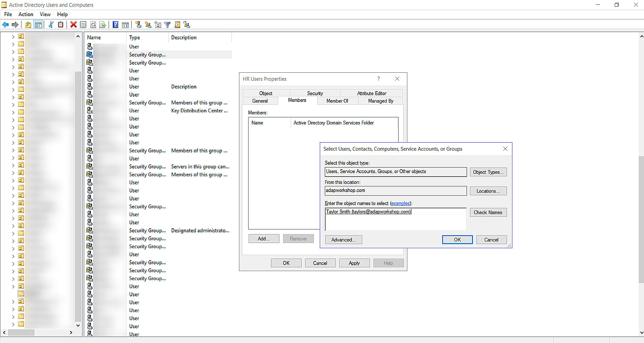The height and width of the screenshot is (343, 644).
Task: Open the Action menu
Action: [x=26, y=14]
